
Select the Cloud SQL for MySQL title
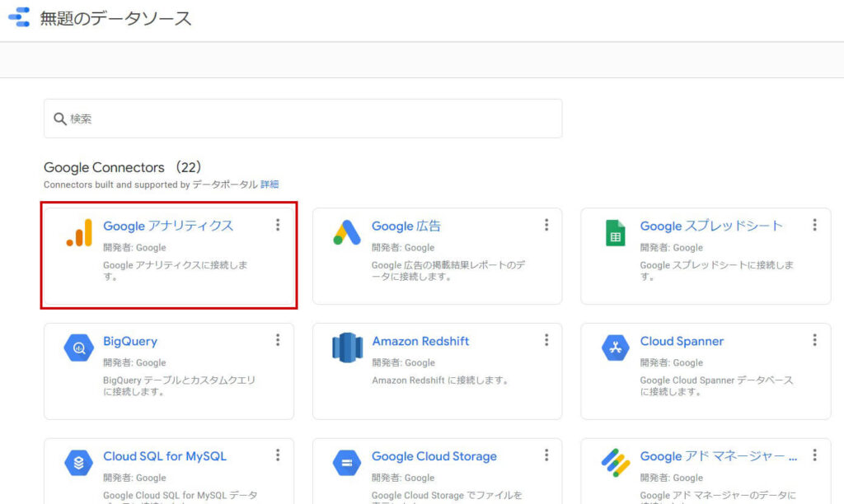(x=165, y=456)
